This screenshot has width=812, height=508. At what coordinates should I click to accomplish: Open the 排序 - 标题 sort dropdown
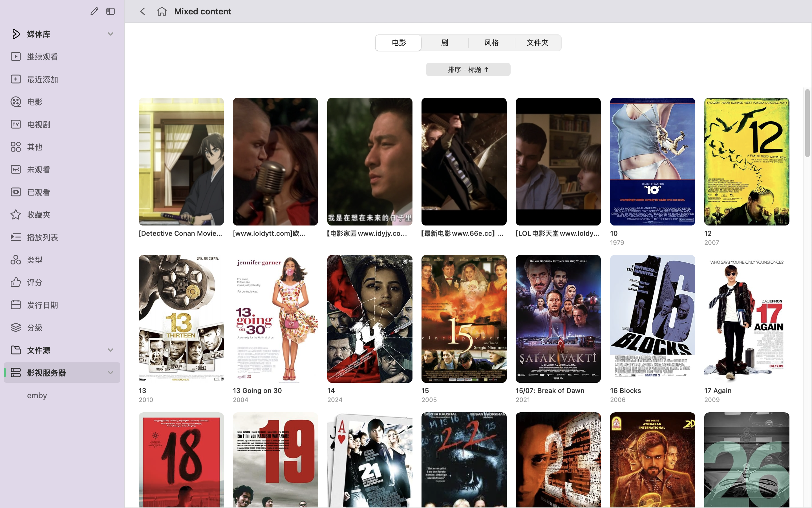(468, 69)
